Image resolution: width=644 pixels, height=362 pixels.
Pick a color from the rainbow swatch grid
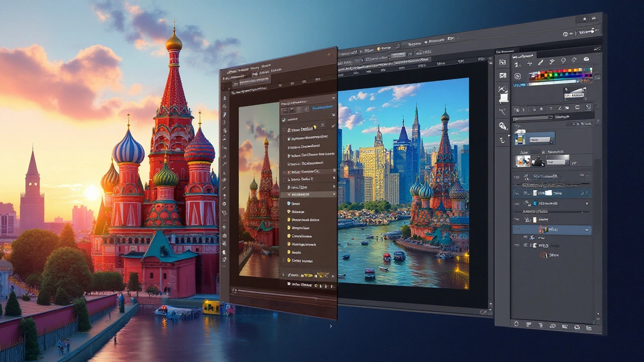560,74
